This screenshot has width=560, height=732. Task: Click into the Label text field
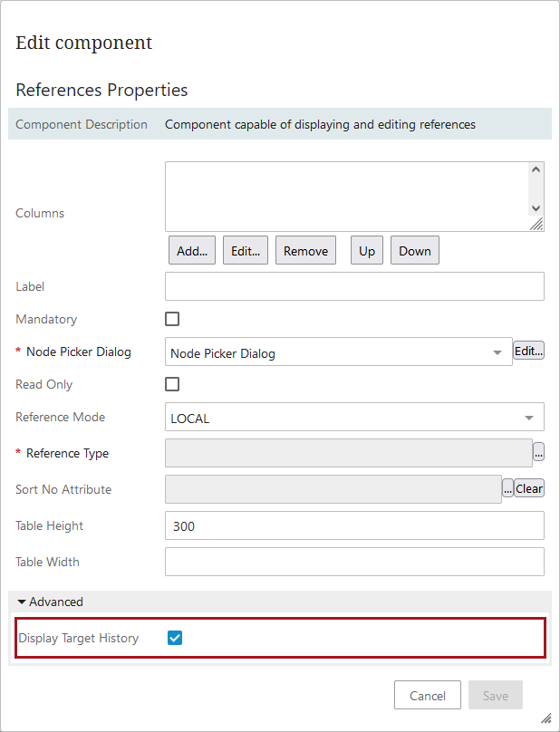pos(354,286)
